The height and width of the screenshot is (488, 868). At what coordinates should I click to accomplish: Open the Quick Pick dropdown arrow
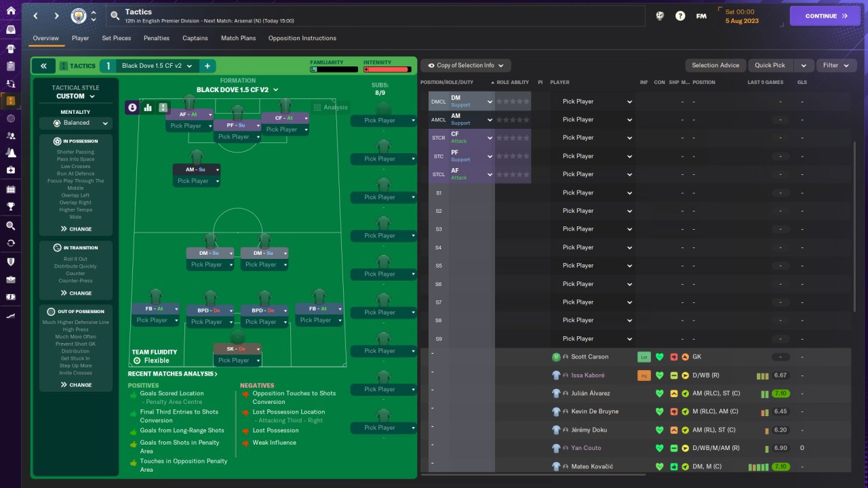coord(803,66)
